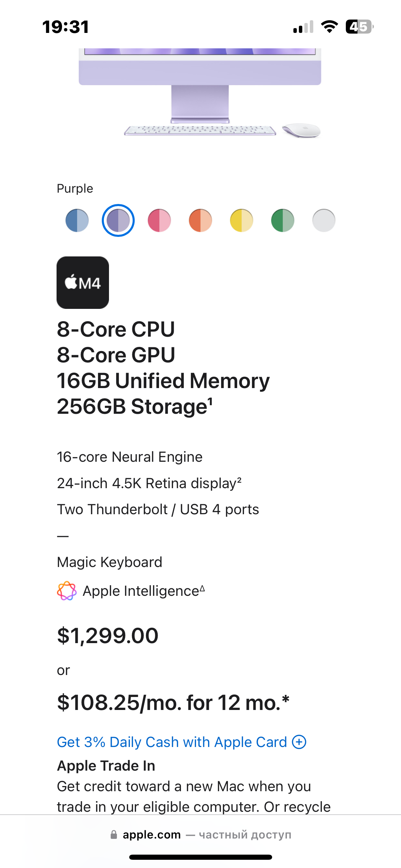The width and height of the screenshot is (401, 868).
Task: Expand the Apple Card plus icon
Action: click(x=299, y=742)
